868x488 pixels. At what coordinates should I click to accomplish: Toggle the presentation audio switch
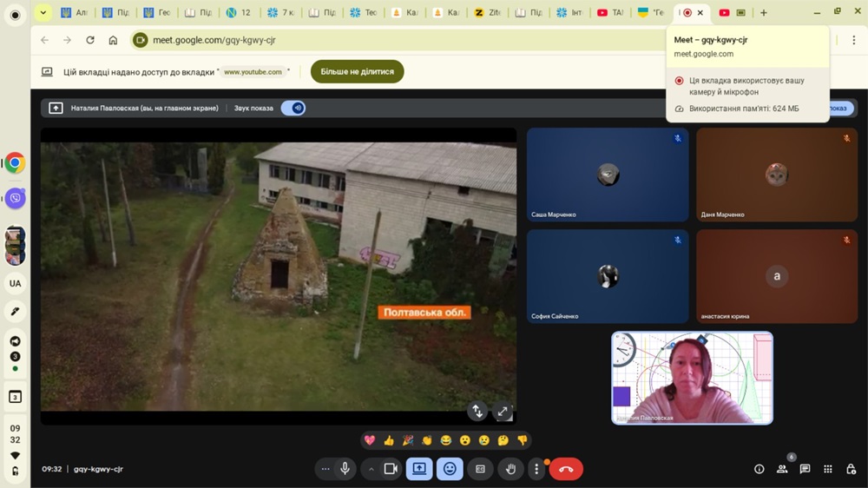(293, 109)
